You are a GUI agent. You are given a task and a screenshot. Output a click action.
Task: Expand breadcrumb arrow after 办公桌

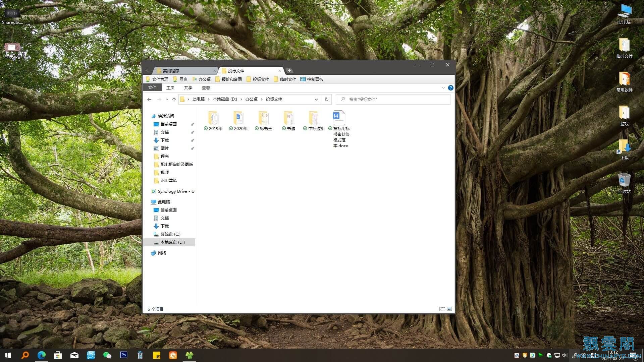pos(262,99)
